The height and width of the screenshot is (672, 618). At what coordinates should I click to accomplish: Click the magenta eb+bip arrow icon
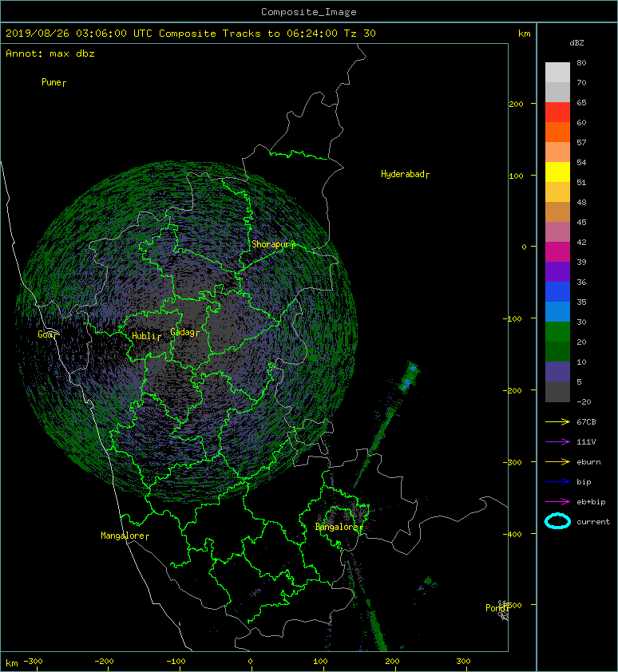pos(557,502)
